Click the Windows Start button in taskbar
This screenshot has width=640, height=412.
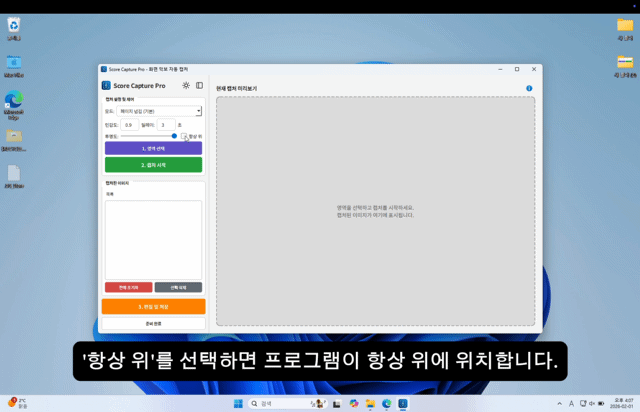(x=239, y=403)
